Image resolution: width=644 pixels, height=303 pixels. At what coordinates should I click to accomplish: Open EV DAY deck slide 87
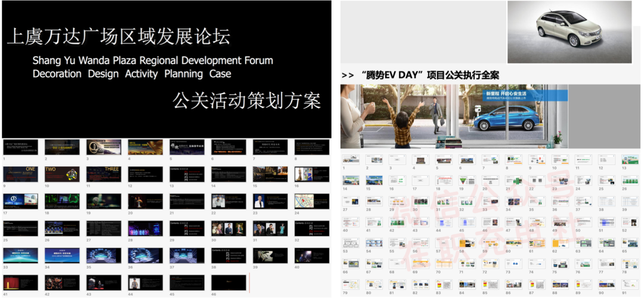(x=537, y=284)
